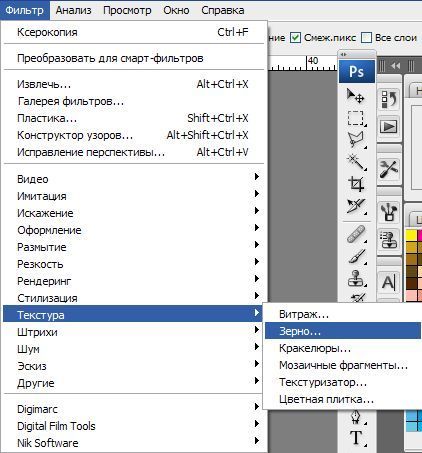Expand the Digimarc plugin submenu
This screenshot has height=453, width=422.
[x=134, y=409]
